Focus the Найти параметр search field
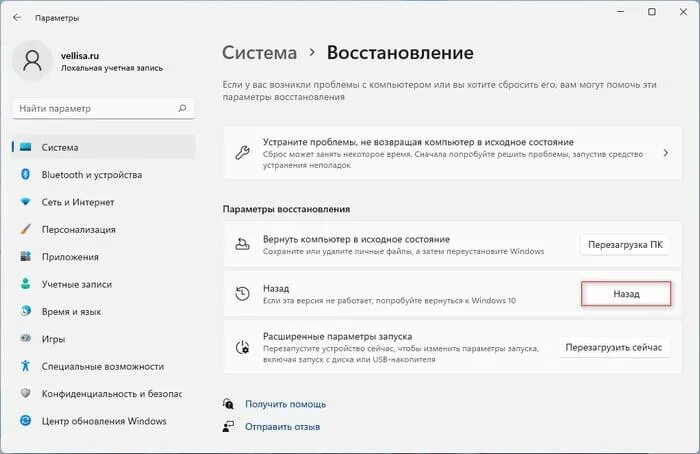Screen dimensions: 700x454 pyautogui.click(x=104, y=108)
